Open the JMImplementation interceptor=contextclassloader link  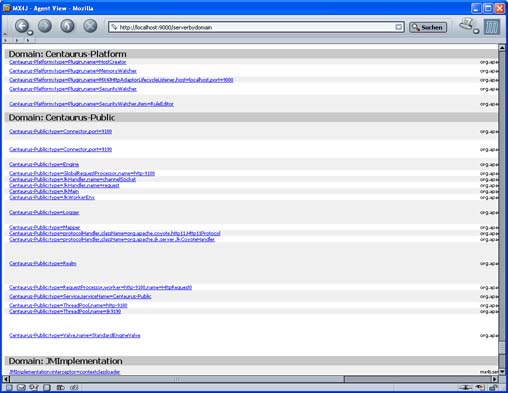pos(65,372)
